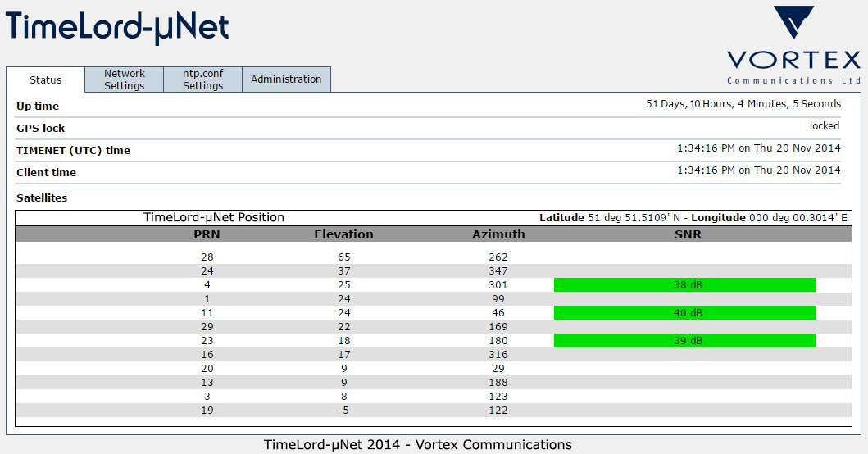The width and height of the screenshot is (868, 454).
Task: Go to the ntp.conf Settings tab
Action: 202,79
